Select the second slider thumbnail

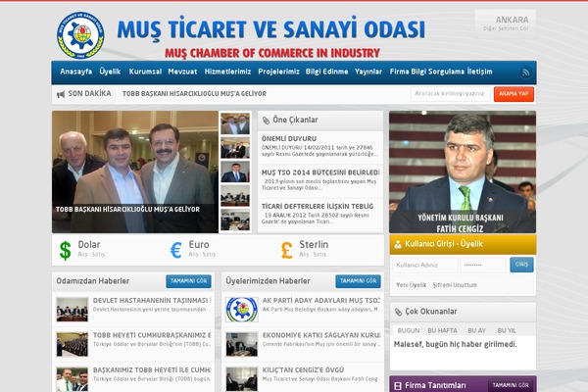click(x=235, y=148)
